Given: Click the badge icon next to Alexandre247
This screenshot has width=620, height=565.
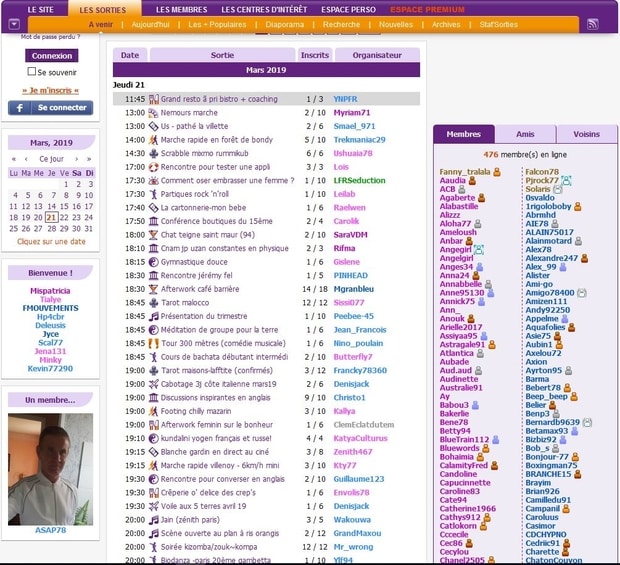Looking at the screenshot, I should point(584,258).
